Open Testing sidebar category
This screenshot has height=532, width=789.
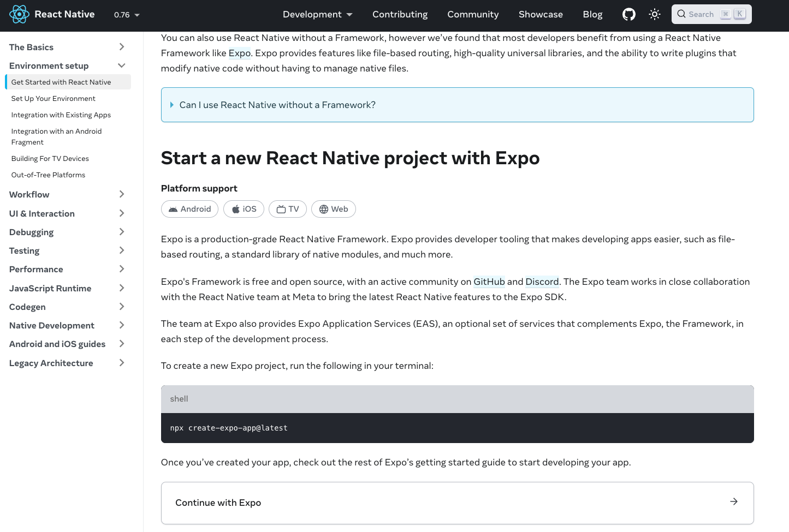[24, 250]
